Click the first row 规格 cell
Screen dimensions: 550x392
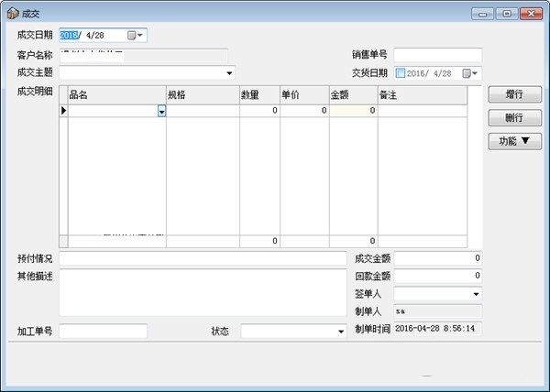click(203, 111)
